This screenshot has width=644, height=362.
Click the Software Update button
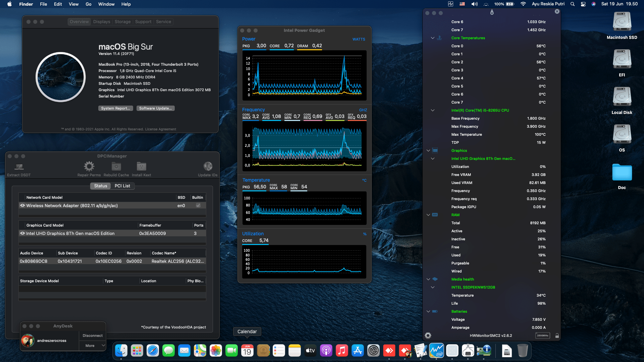click(155, 108)
